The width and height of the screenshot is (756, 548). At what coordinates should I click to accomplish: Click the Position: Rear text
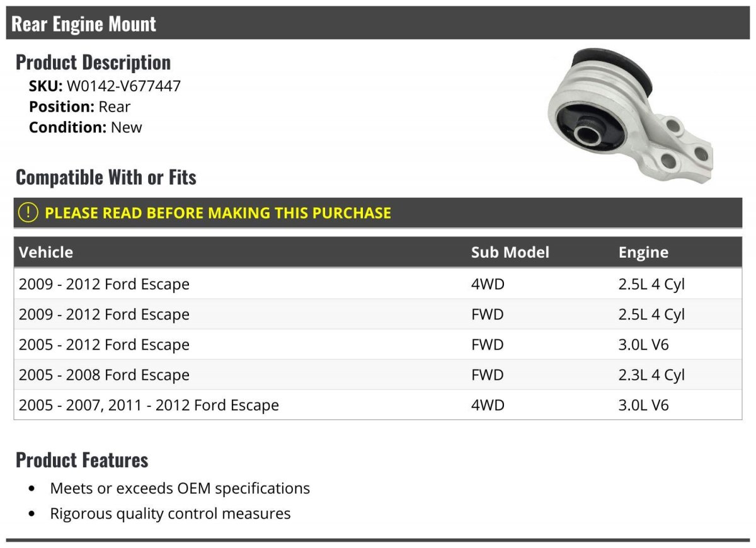[80, 107]
